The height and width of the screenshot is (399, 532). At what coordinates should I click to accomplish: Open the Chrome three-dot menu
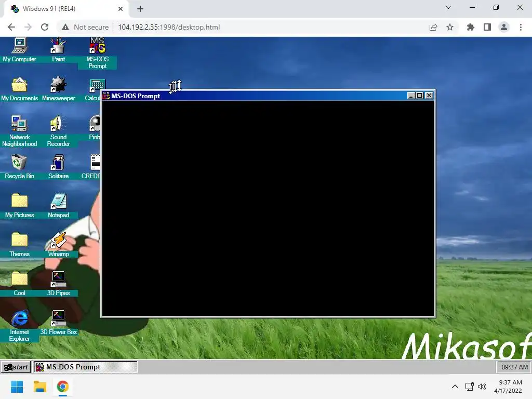pyautogui.click(x=521, y=27)
